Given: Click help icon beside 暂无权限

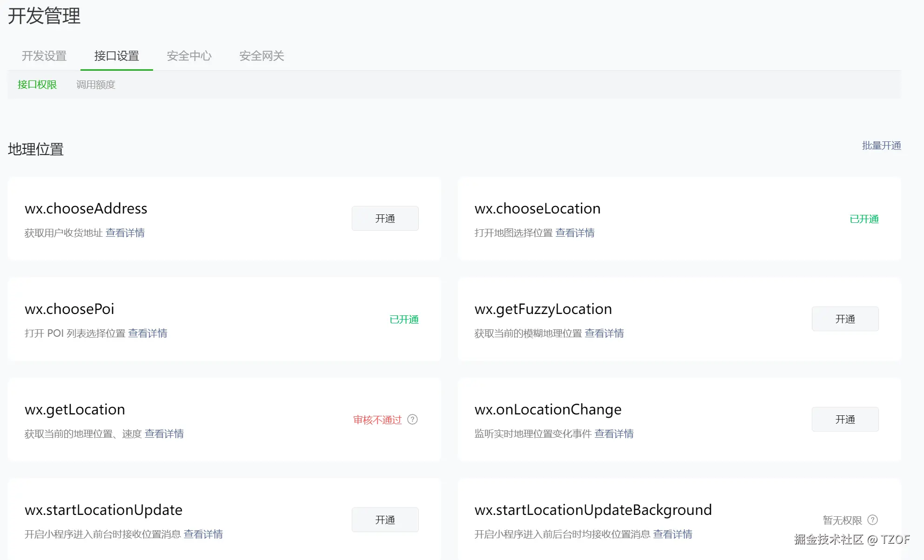Looking at the screenshot, I should click(x=873, y=520).
